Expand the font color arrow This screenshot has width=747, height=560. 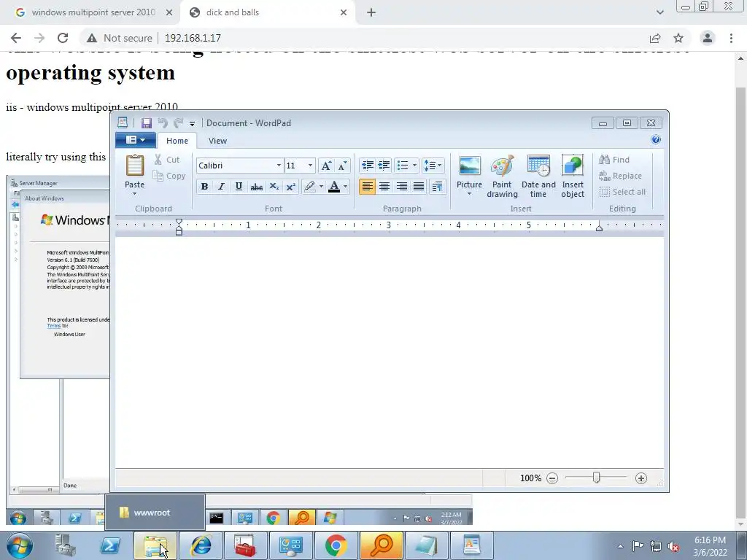346,187
